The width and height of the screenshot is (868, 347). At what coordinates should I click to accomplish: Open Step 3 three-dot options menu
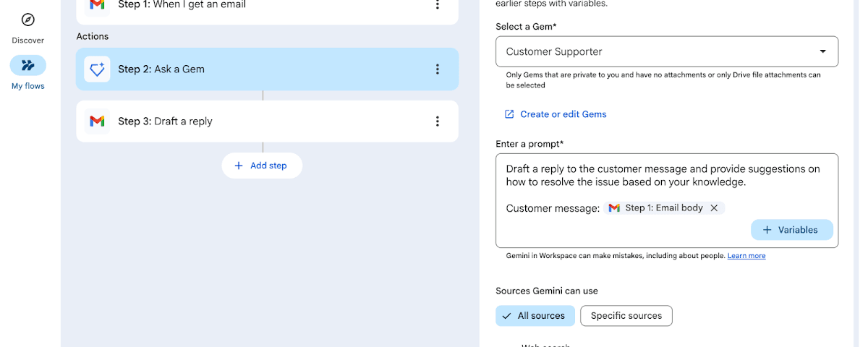click(x=437, y=121)
